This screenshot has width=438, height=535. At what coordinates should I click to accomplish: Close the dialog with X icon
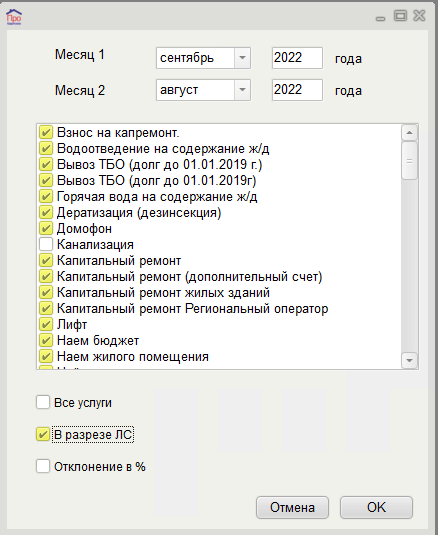pyautogui.click(x=419, y=16)
